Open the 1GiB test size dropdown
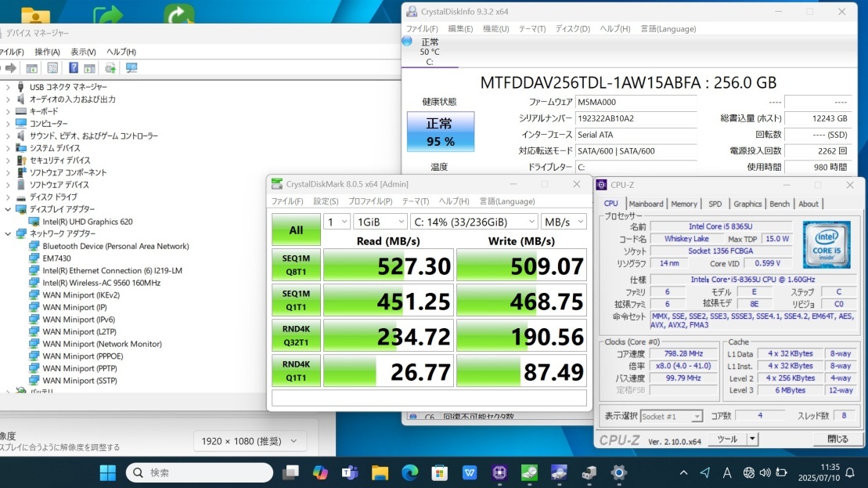The height and width of the screenshot is (488, 868). tap(379, 222)
